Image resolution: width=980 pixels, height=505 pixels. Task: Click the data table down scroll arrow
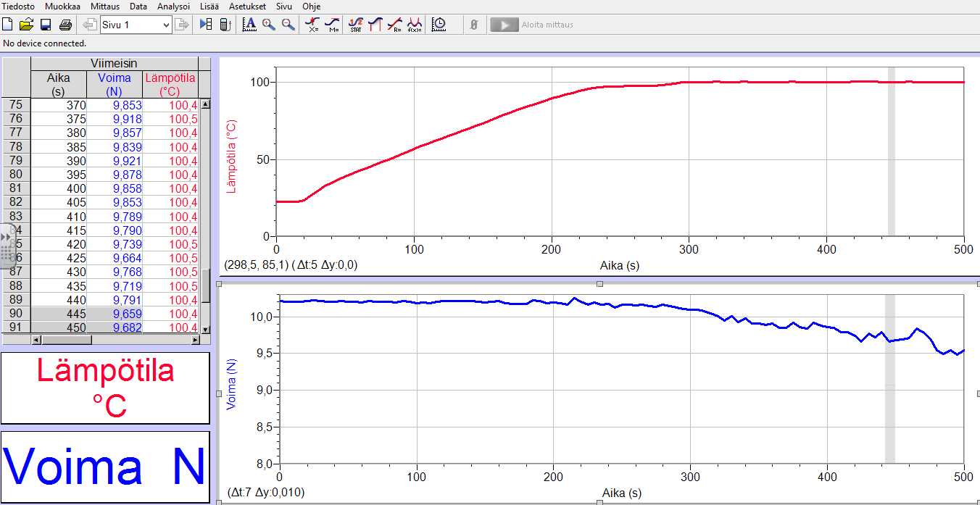pos(205,329)
